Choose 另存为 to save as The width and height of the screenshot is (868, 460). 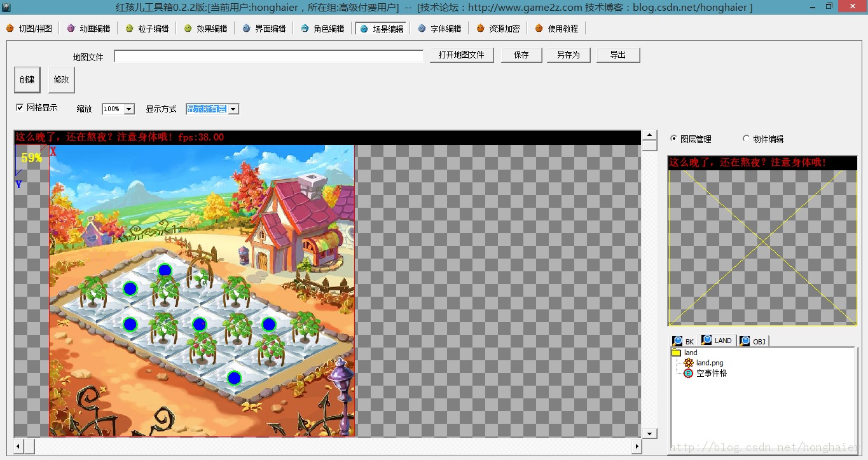pyautogui.click(x=568, y=55)
